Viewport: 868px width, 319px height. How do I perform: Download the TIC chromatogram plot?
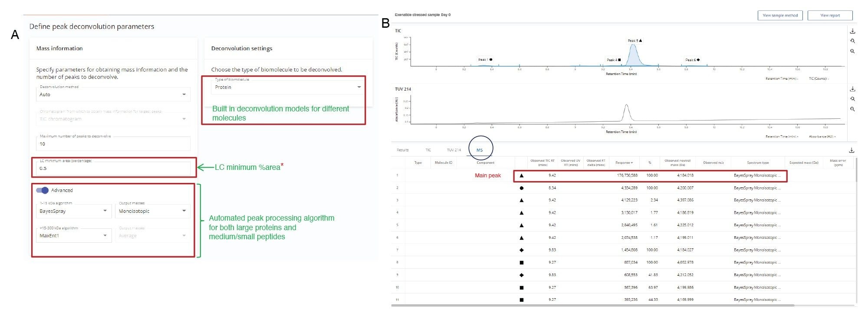(852, 31)
